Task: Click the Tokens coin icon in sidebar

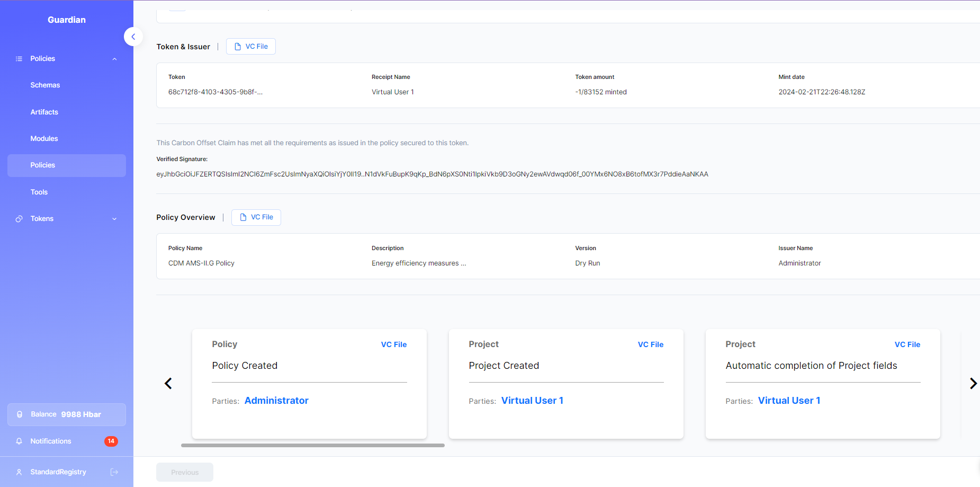Action: pos(19,219)
